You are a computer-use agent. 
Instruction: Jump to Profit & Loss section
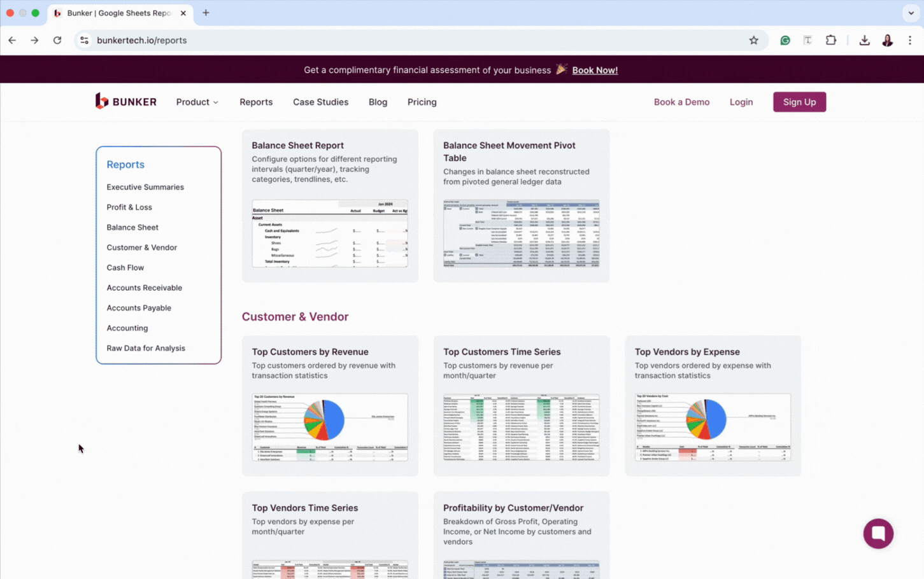coord(129,207)
